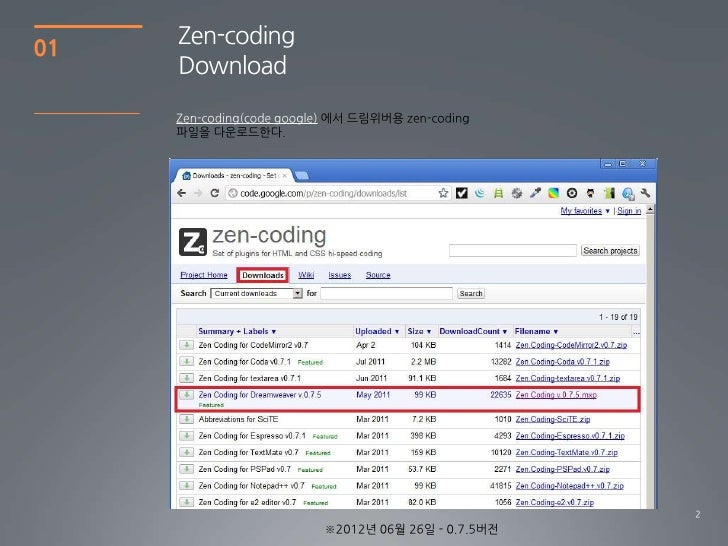Download Zen.Coding.v.0.7.5.mxp file link
The height and width of the screenshot is (546, 728).
[556, 395]
